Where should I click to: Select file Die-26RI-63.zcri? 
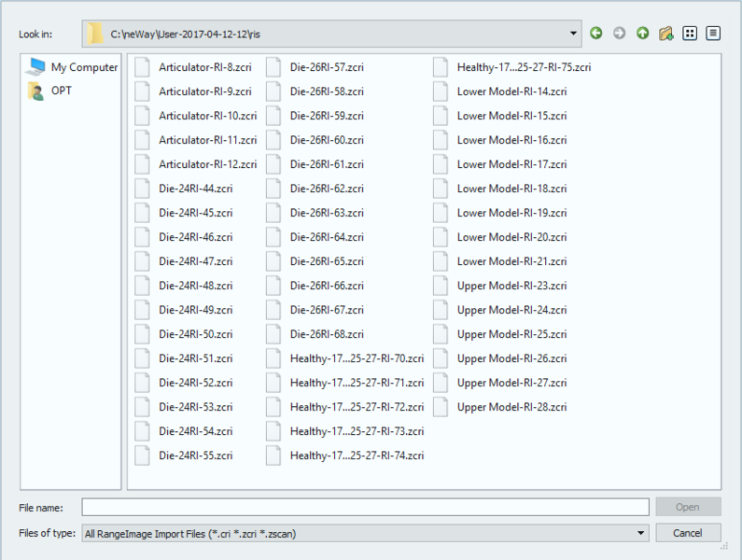327,213
